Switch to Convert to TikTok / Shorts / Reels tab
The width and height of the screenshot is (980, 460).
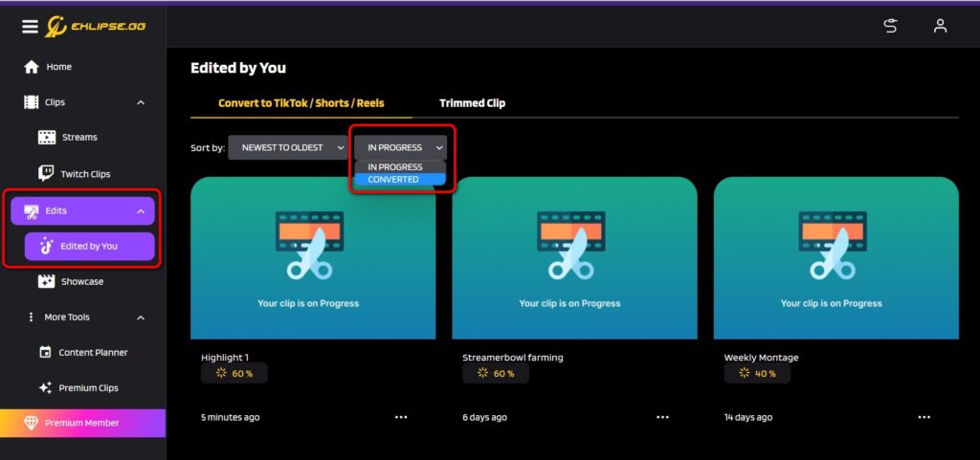pyautogui.click(x=301, y=103)
